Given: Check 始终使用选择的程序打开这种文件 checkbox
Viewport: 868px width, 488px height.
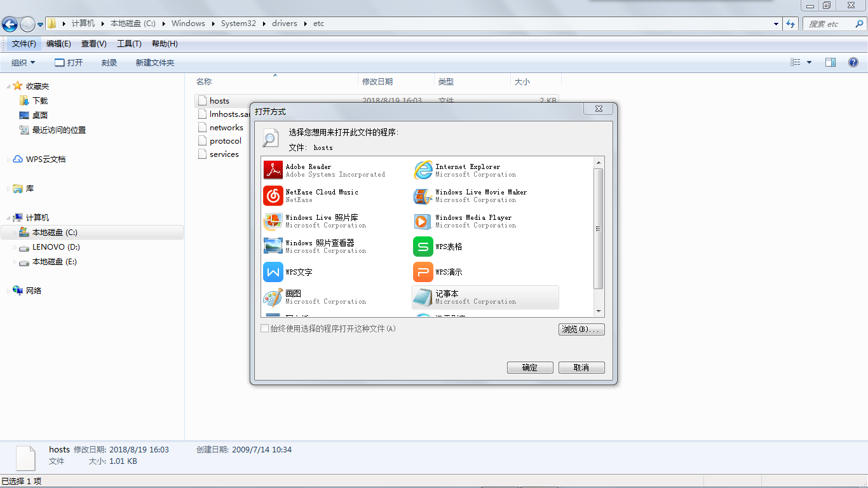Looking at the screenshot, I should point(265,329).
